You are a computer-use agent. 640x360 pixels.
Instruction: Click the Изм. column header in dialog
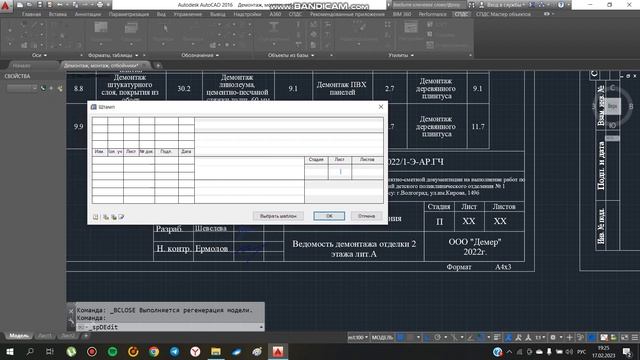pyautogui.click(x=99, y=151)
